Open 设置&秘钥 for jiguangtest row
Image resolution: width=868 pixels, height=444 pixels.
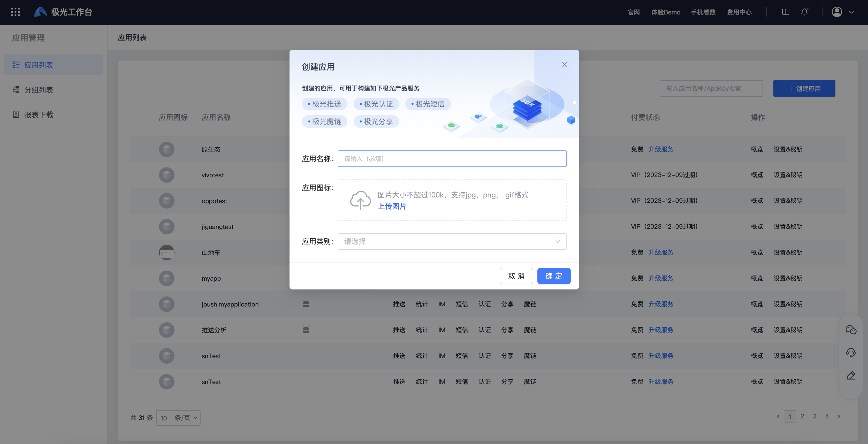point(788,227)
